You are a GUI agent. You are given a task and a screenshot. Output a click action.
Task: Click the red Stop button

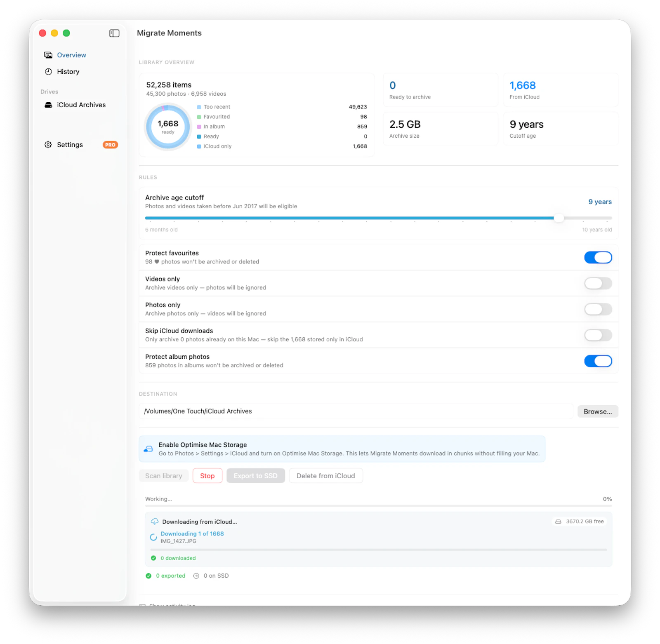coord(207,476)
